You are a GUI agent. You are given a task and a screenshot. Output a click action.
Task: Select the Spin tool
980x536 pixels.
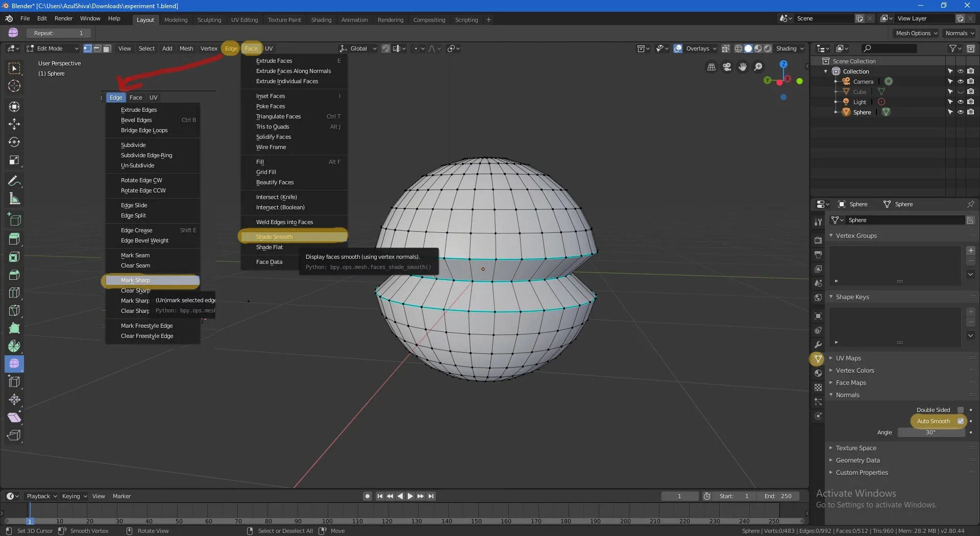tap(14, 346)
